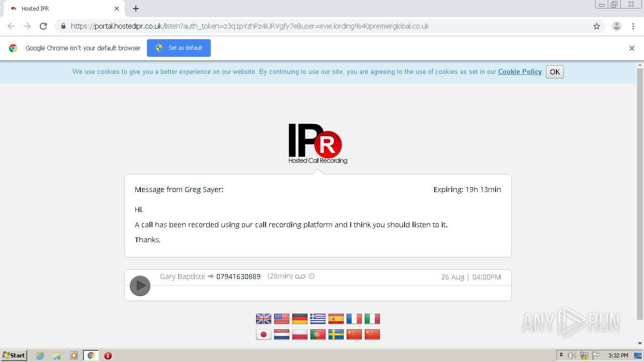This screenshot has width=644, height=362.
Task: Click the clock icon next to the call duration
Action: tap(311, 276)
